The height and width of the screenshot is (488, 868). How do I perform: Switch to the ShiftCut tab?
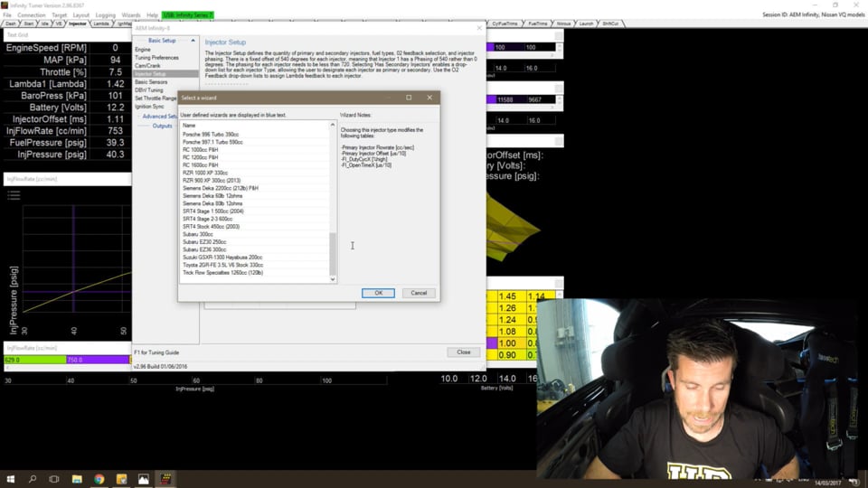point(610,23)
